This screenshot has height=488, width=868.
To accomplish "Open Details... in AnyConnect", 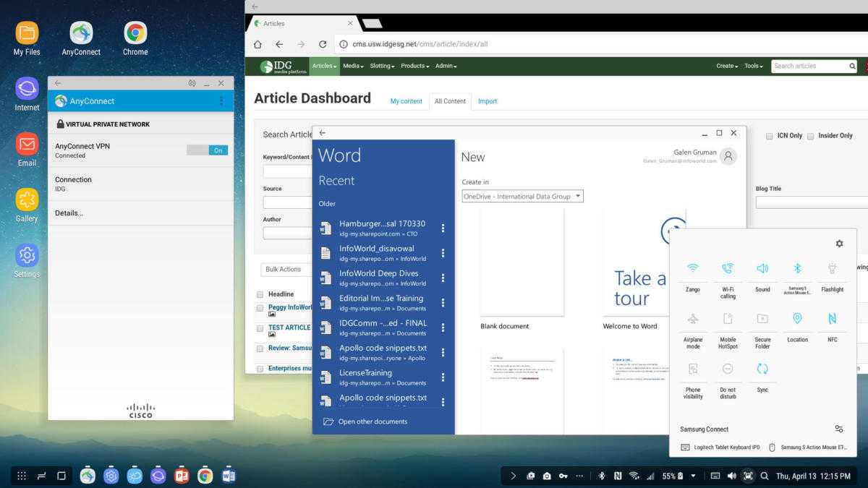I will point(140,213).
